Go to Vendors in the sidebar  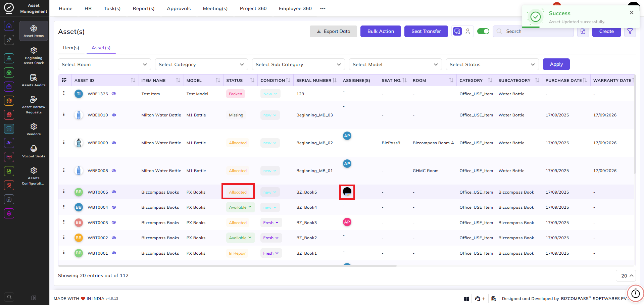click(34, 129)
